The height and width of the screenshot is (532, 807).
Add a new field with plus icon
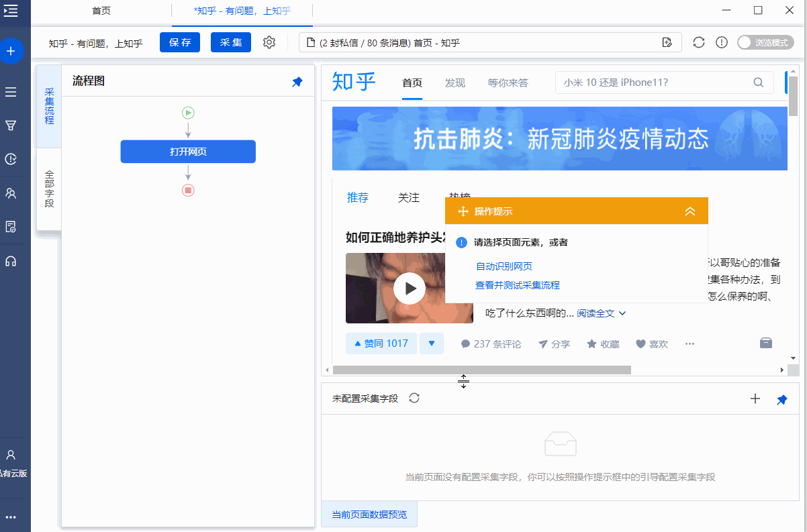point(755,398)
